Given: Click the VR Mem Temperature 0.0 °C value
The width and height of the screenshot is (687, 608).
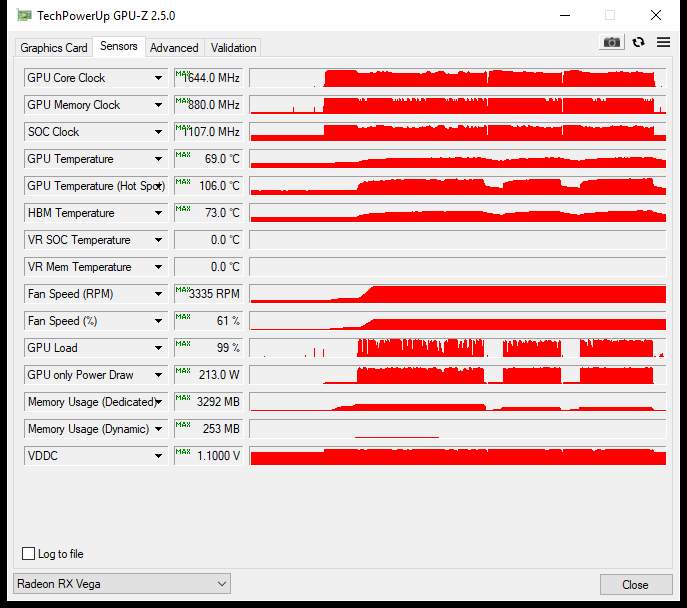Looking at the screenshot, I should 209,267.
